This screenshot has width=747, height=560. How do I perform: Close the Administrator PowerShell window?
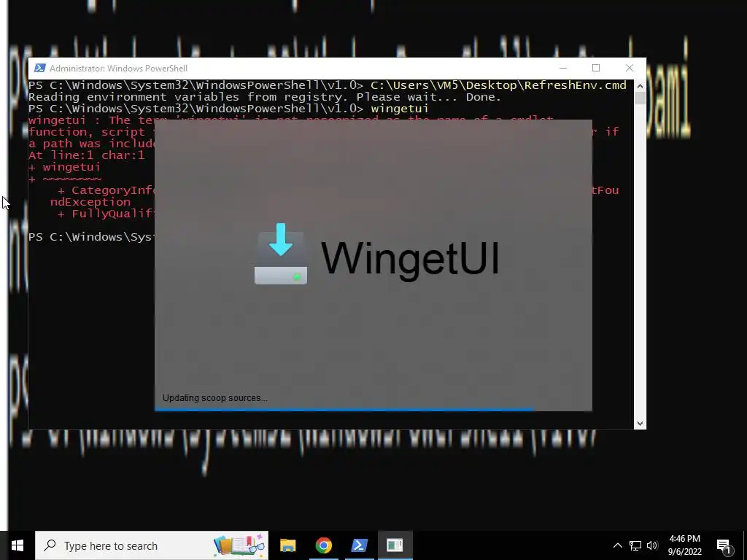pyautogui.click(x=630, y=68)
